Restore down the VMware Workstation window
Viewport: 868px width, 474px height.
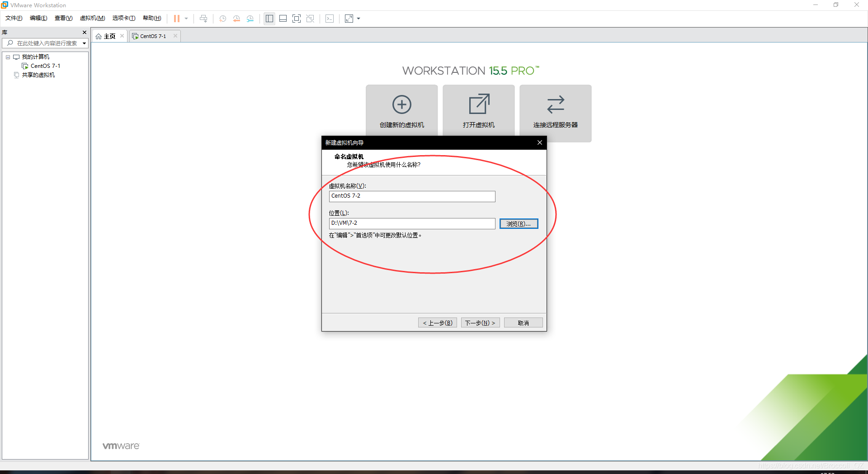[836, 5]
